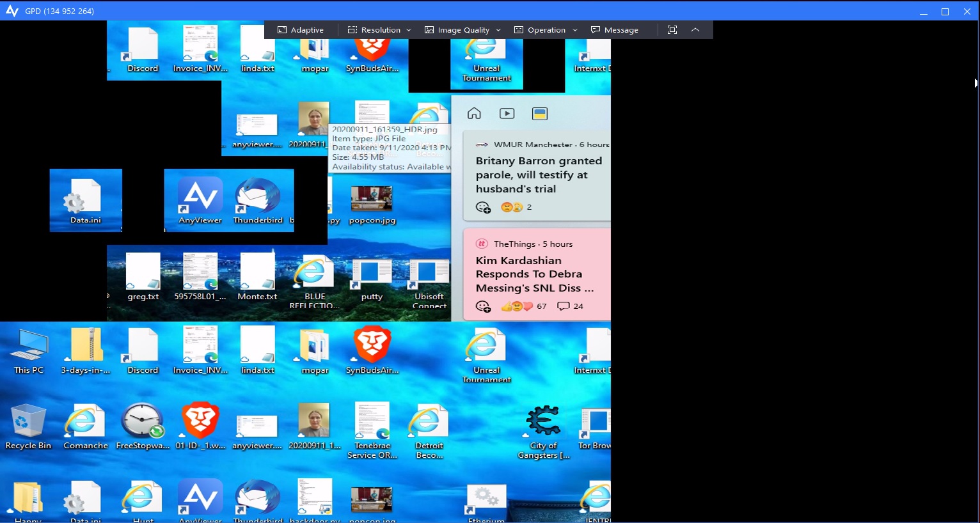Viewport: 980px width, 523px height.
Task: Collapse the session toolbar with the up chevron
Action: (695, 30)
